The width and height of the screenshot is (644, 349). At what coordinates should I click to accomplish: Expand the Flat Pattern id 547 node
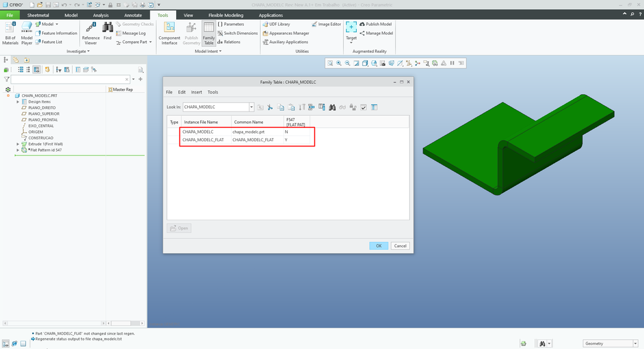[x=17, y=150]
